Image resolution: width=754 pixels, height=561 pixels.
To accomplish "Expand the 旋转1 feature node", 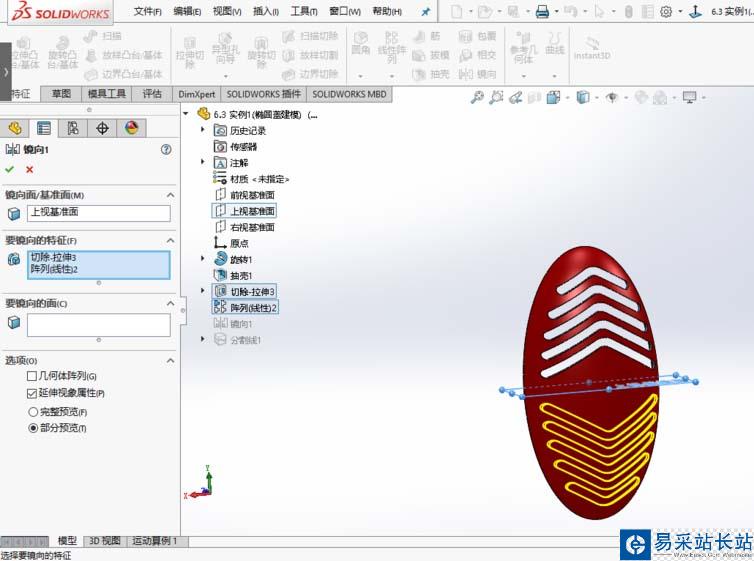I will [x=202, y=259].
